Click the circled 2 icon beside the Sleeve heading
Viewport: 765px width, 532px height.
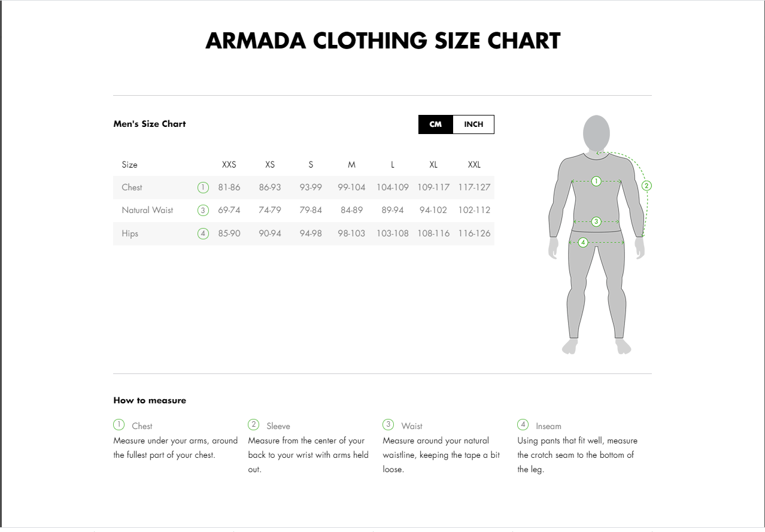[x=253, y=425]
